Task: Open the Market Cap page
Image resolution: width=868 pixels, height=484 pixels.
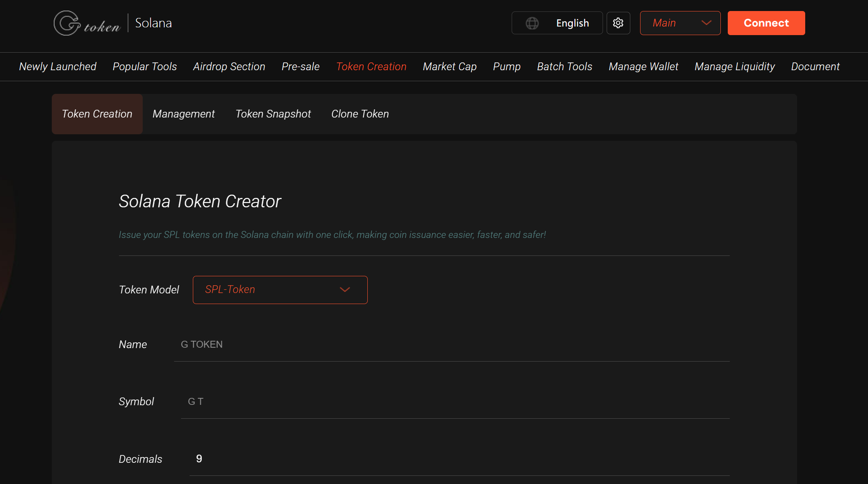Action: pyautogui.click(x=450, y=67)
